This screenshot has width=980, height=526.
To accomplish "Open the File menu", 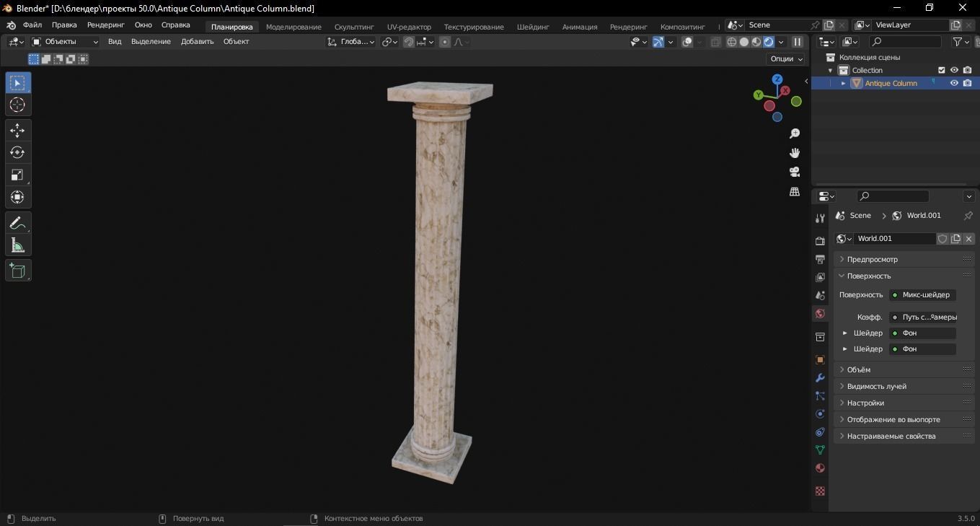I will click(32, 25).
